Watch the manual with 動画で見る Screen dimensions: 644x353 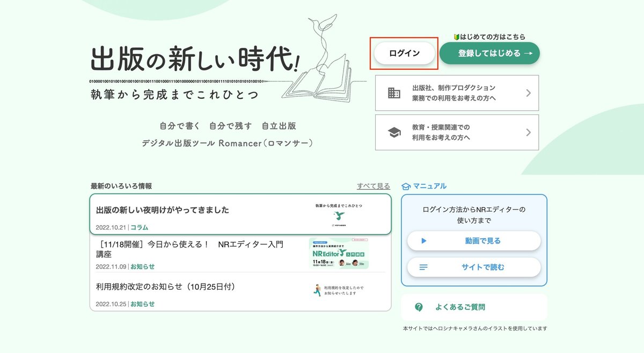(x=474, y=241)
